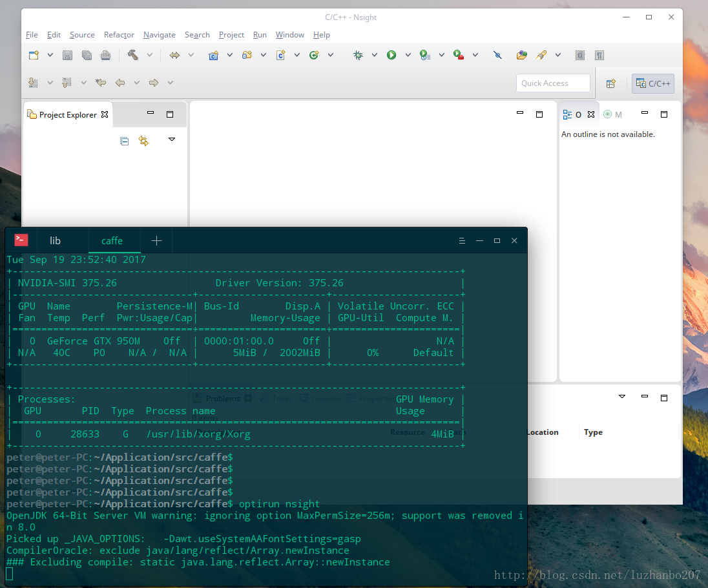Screen dimensions: 708x588
Task: Toggle Mark Occurrences in toolbar
Action: [x=580, y=55]
